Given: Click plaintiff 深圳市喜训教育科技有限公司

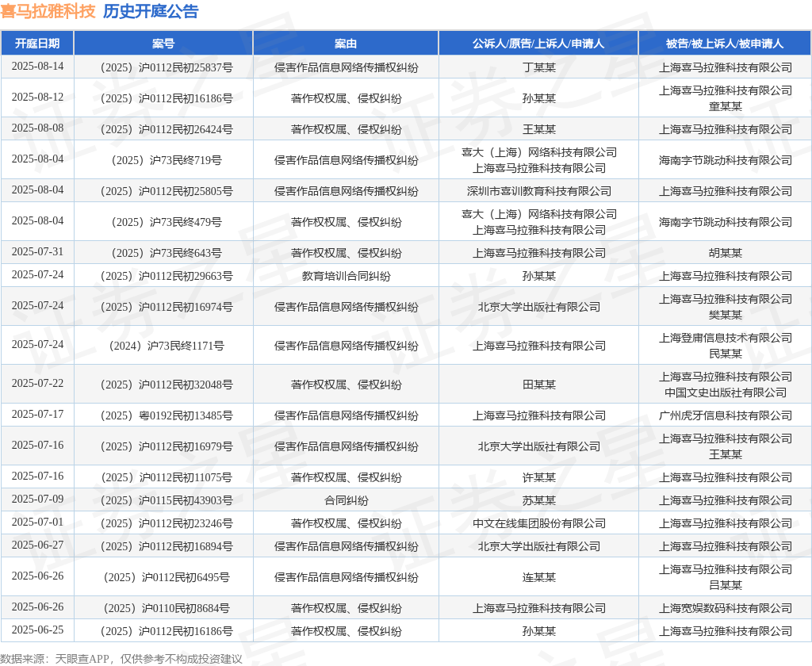Looking at the screenshot, I should tap(538, 191).
